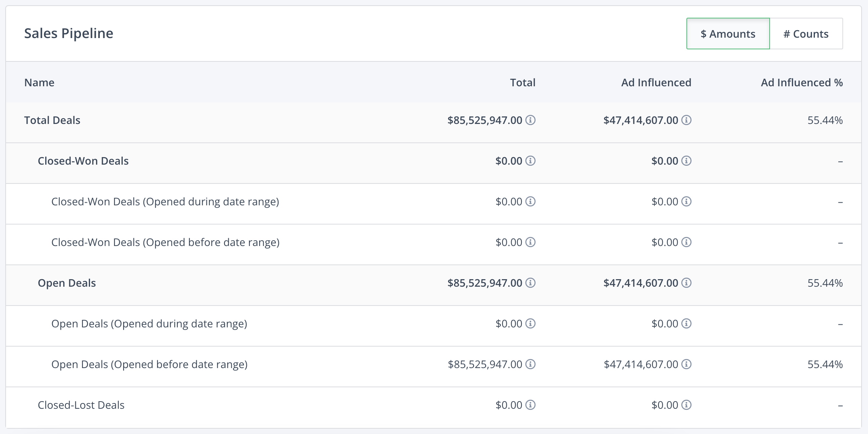This screenshot has width=868, height=434.
Task: Select the Closed-Won Deals row label
Action: (83, 161)
